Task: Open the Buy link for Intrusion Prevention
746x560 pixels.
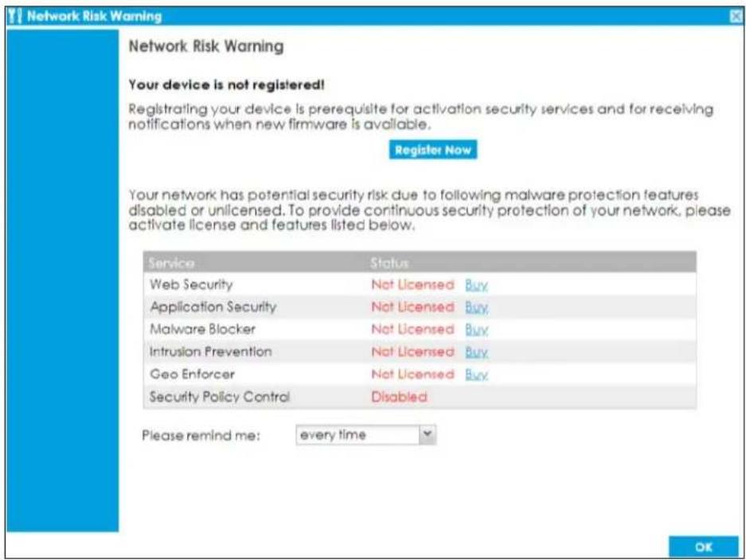Action: (476, 352)
